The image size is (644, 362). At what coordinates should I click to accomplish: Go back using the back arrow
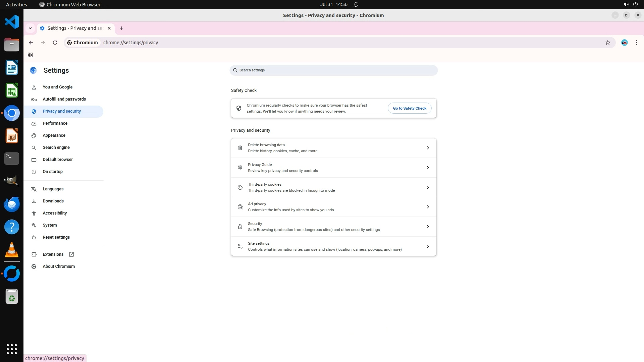31,43
